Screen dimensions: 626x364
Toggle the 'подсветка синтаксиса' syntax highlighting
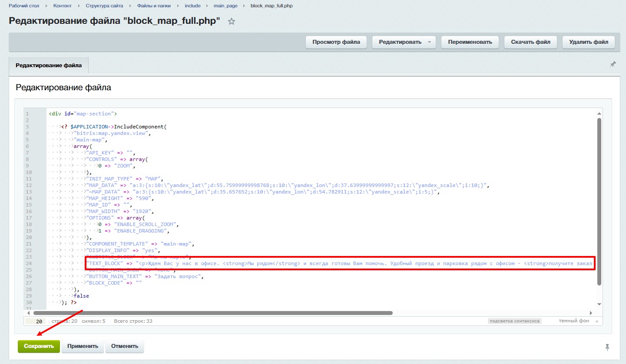point(514,321)
